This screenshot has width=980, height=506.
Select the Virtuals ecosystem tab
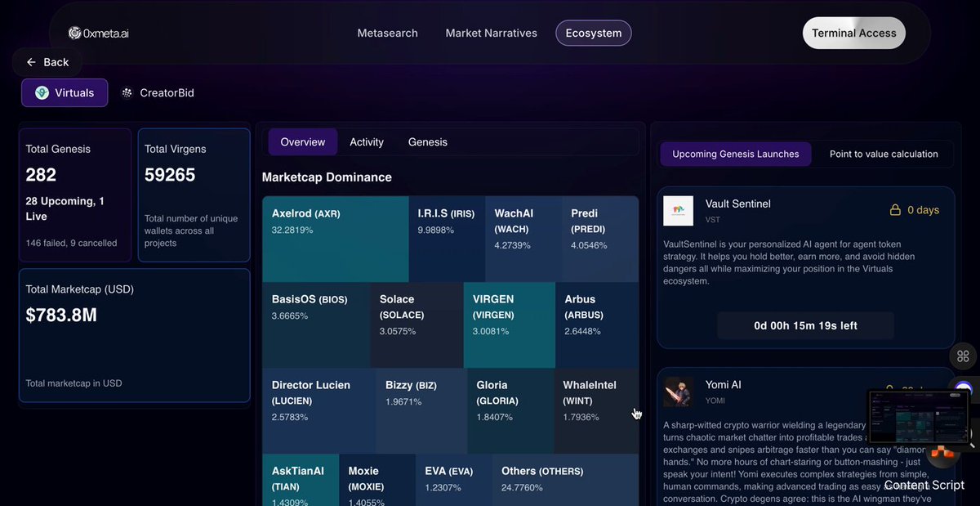[65, 93]
